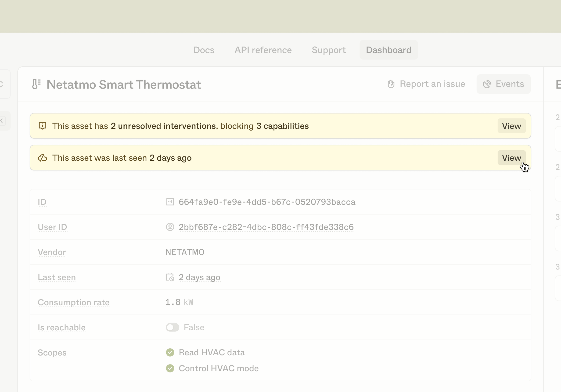
Task: Click the thermostat icon beside the title
Action: coord(36,84)
